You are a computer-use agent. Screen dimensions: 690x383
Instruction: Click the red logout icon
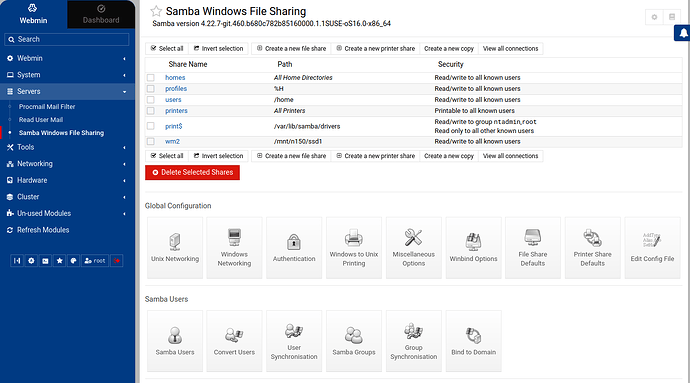click(117, 261)
